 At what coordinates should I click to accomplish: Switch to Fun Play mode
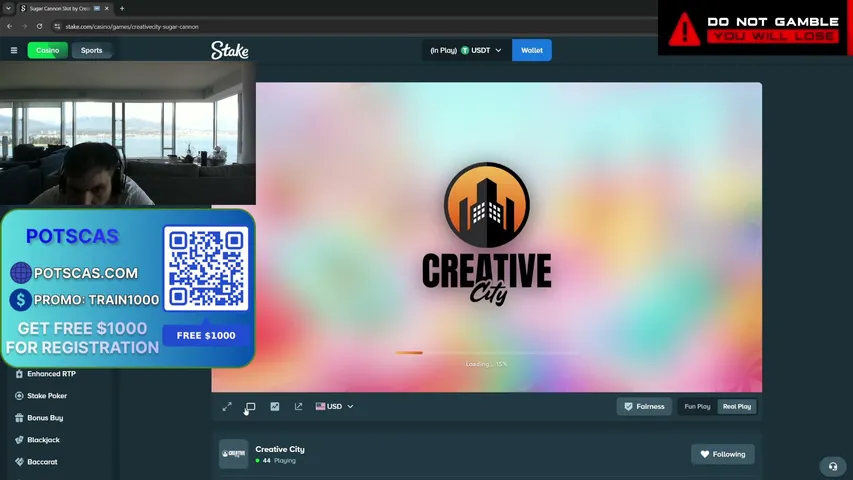tap(697, 407)
